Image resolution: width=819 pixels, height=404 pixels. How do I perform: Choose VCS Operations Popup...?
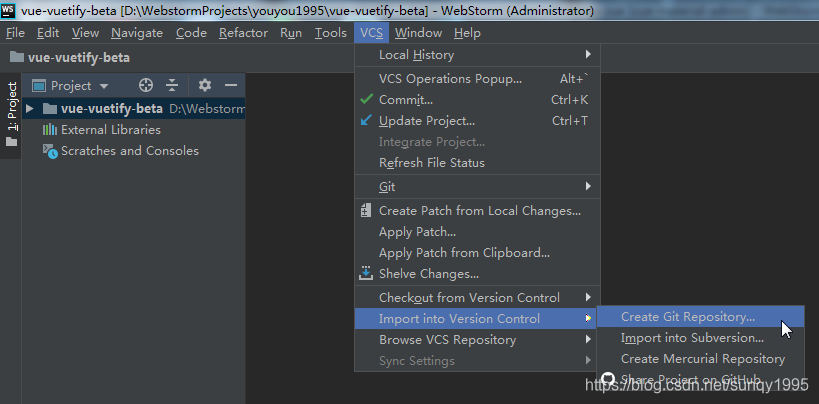[x=477, y=78]
